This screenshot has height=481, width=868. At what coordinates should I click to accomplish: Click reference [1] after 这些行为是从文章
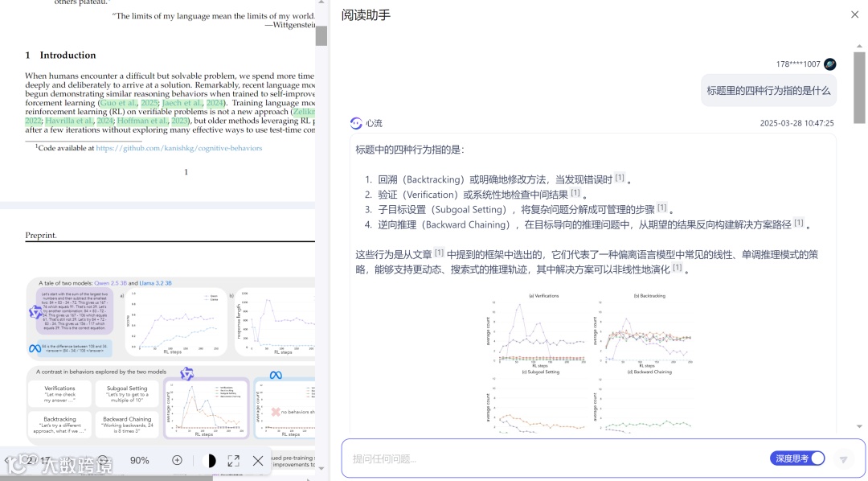439,253
